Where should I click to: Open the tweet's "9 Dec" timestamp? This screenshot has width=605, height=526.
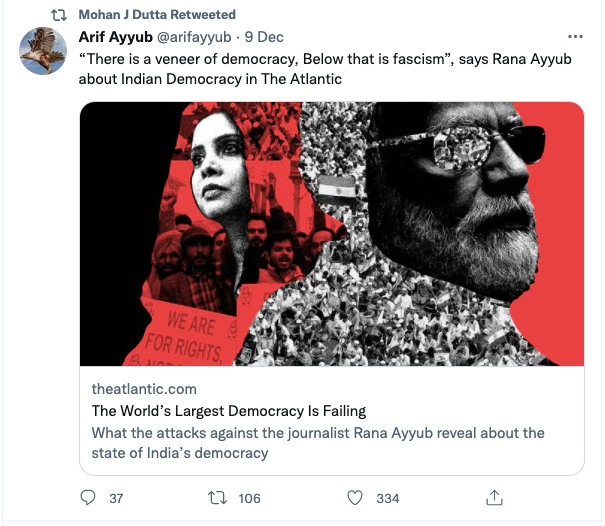264,37
